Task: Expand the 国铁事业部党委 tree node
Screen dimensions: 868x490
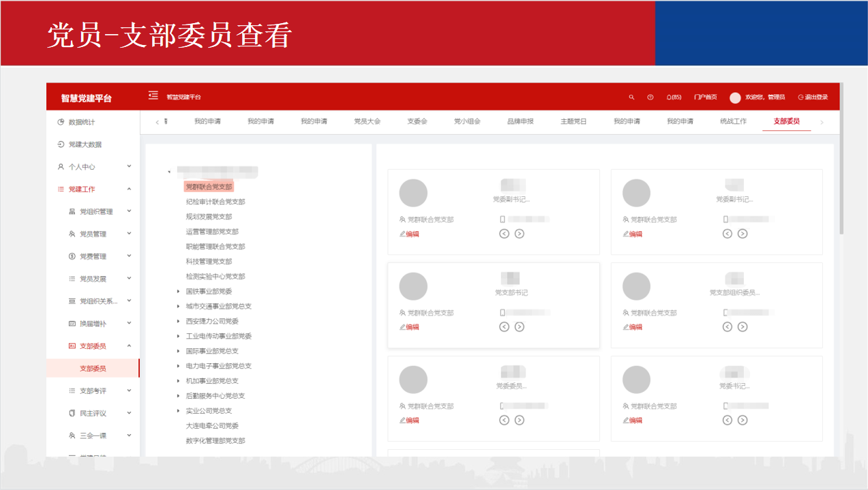Action: (x=178, y=292)
